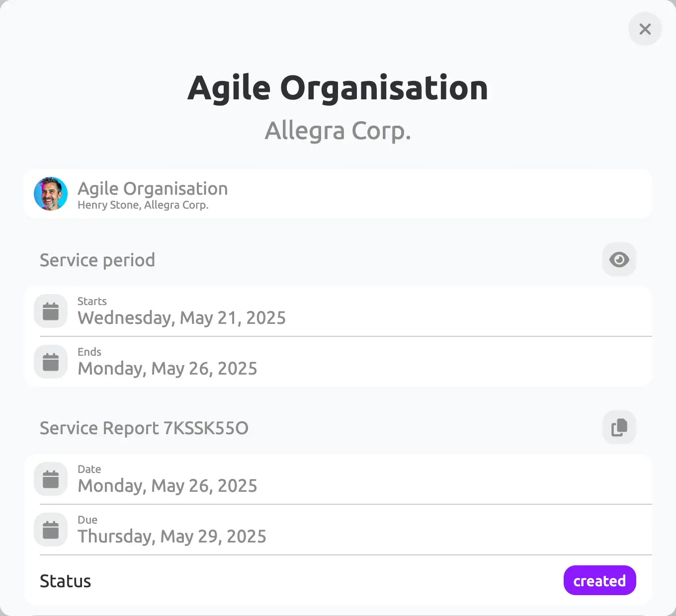
Task: Select the Ends date Monday, May 26, 2025
Action: 168,369
